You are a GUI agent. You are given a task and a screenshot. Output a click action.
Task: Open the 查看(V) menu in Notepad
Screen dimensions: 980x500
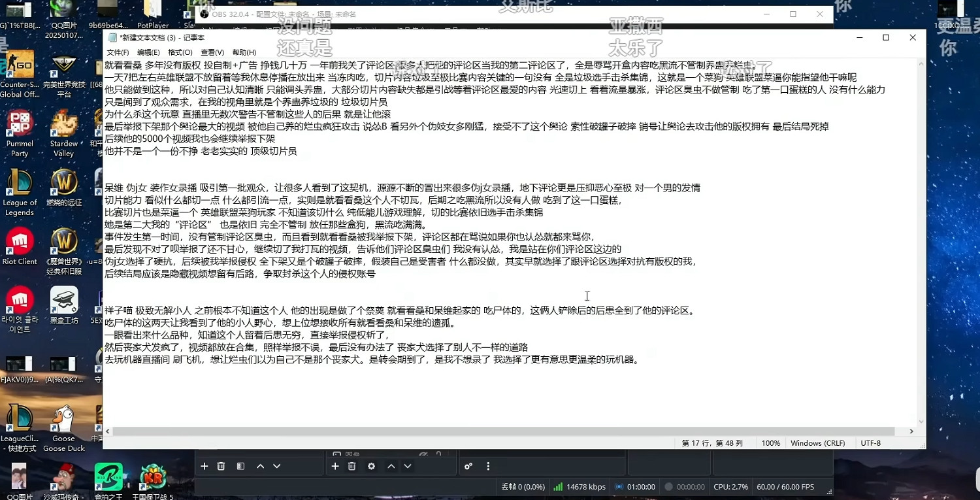click(x=212, y=52)
